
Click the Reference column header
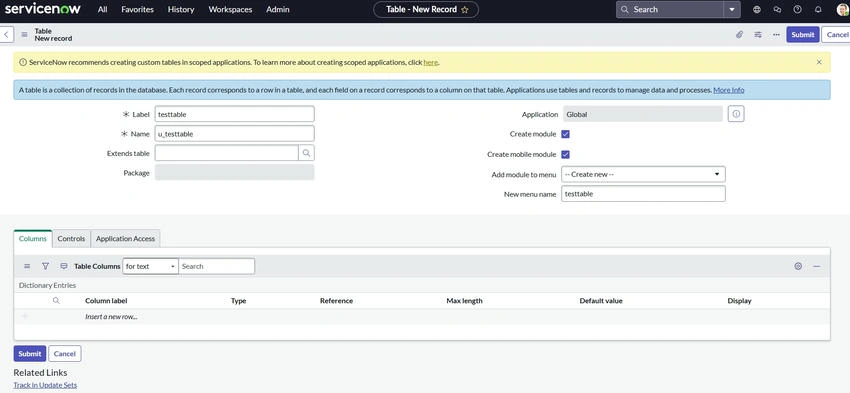[x=336, y=301]
